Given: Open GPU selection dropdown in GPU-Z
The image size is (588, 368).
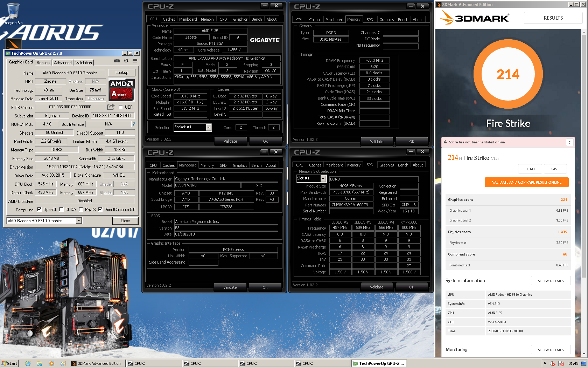Looking at the screenshot, I should point(79,220).
